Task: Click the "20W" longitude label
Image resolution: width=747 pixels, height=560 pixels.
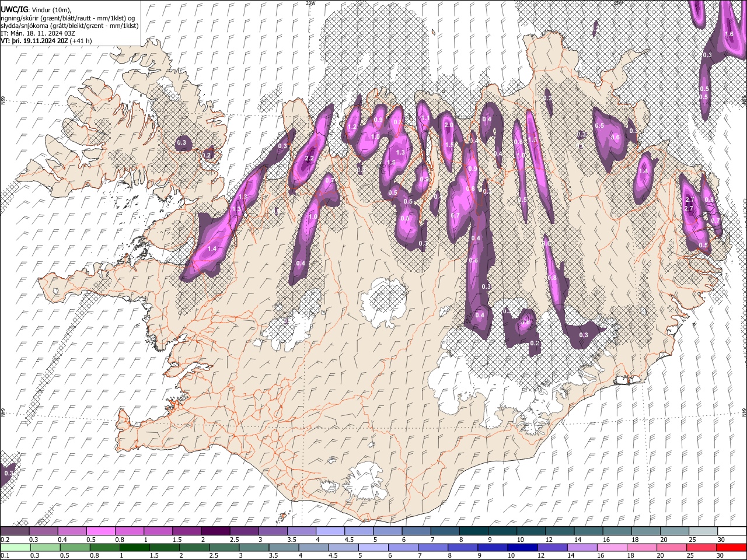Action: pos(310,3)
